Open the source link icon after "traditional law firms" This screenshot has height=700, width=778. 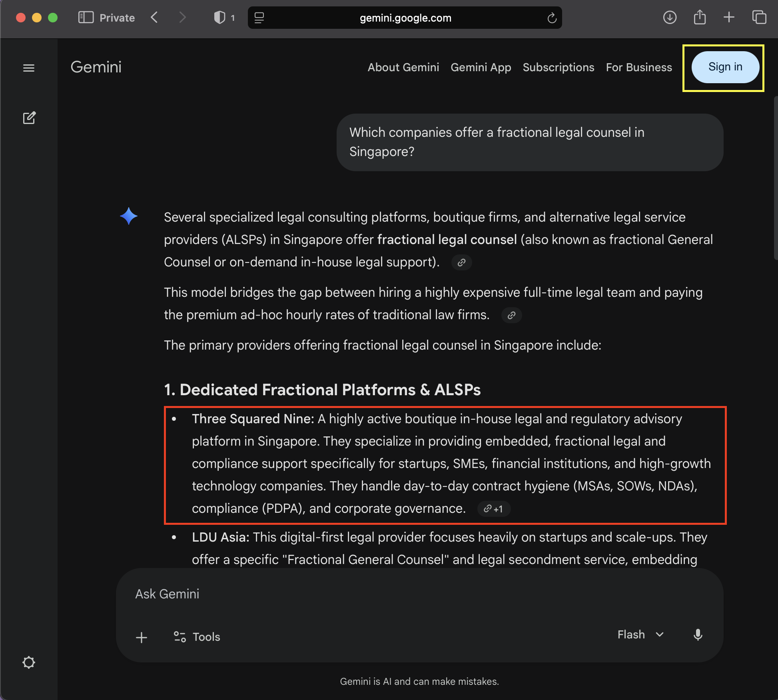[511, 315]
